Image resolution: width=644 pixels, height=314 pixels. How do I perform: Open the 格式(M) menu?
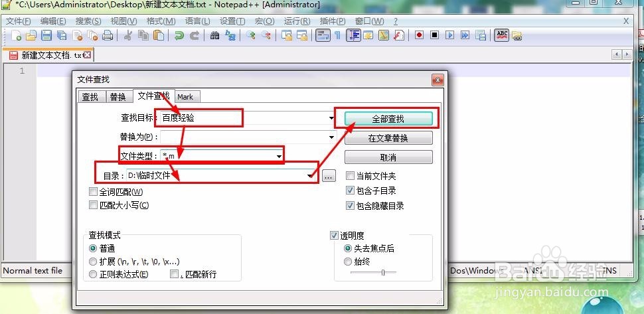pos(161,21)
